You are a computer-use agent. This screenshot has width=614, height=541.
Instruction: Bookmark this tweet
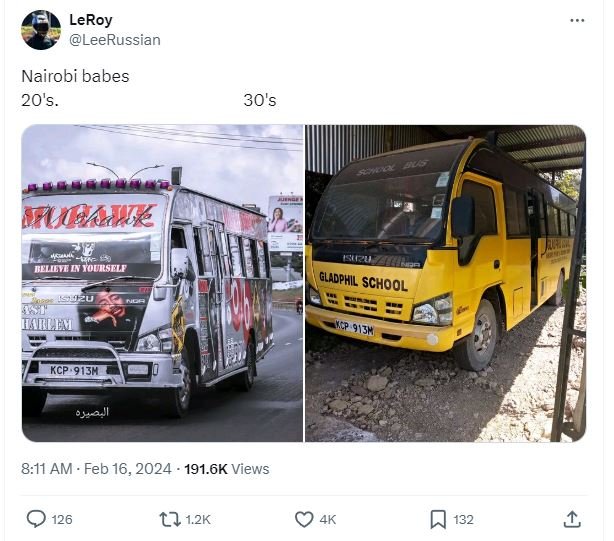click(438, 519)
